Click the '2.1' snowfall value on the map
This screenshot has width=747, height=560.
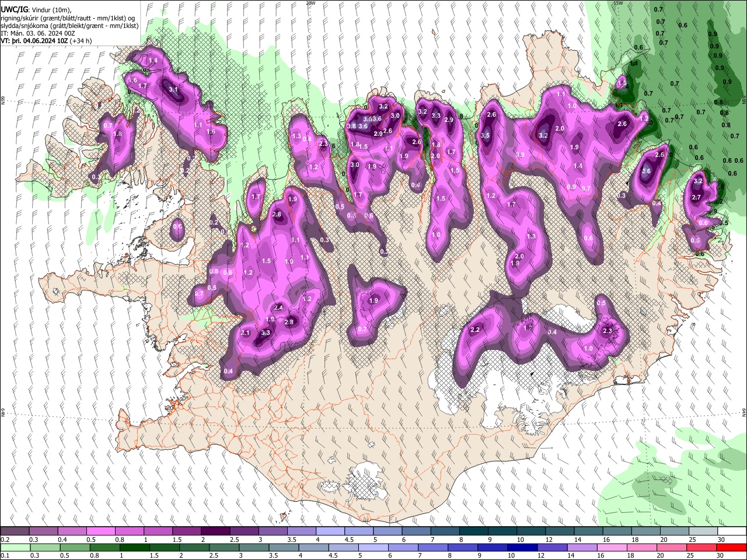[245, 333]
